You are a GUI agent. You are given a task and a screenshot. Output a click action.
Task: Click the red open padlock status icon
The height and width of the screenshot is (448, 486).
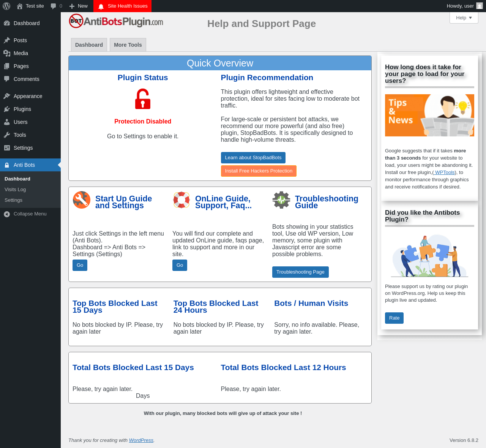143,99
